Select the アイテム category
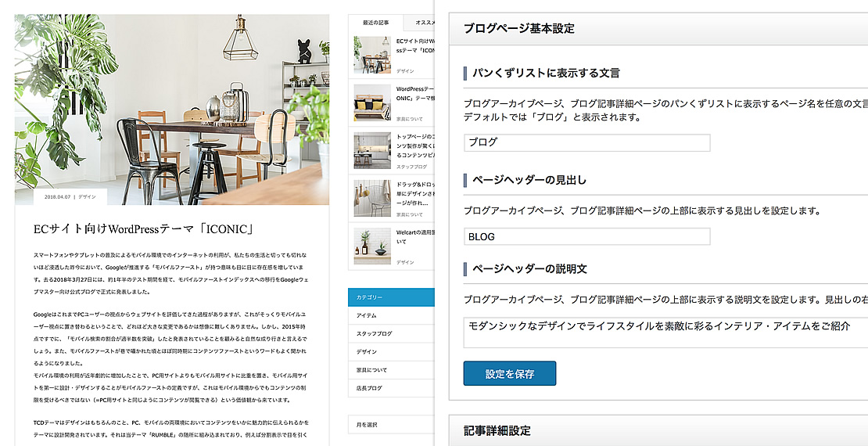This screenshot has height=446, width=868. 391,315
